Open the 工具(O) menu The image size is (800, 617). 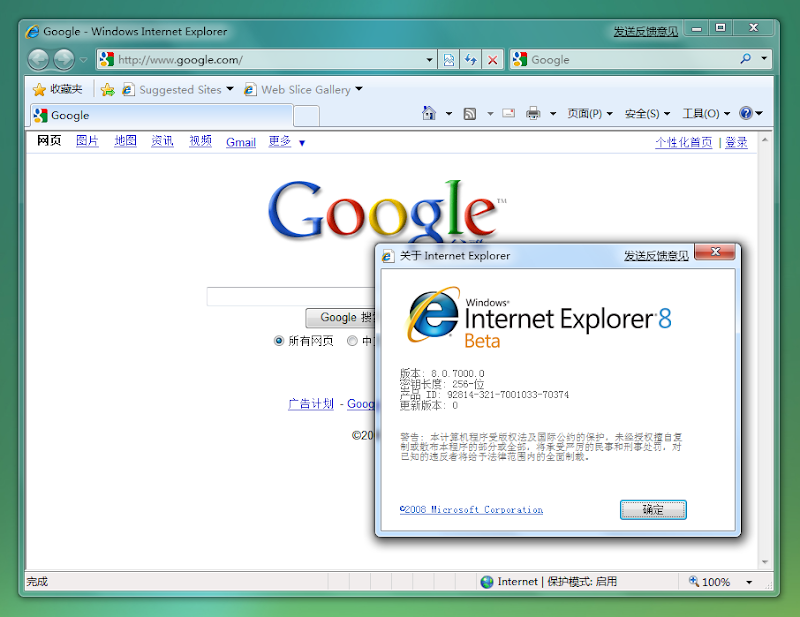point(706,113)
